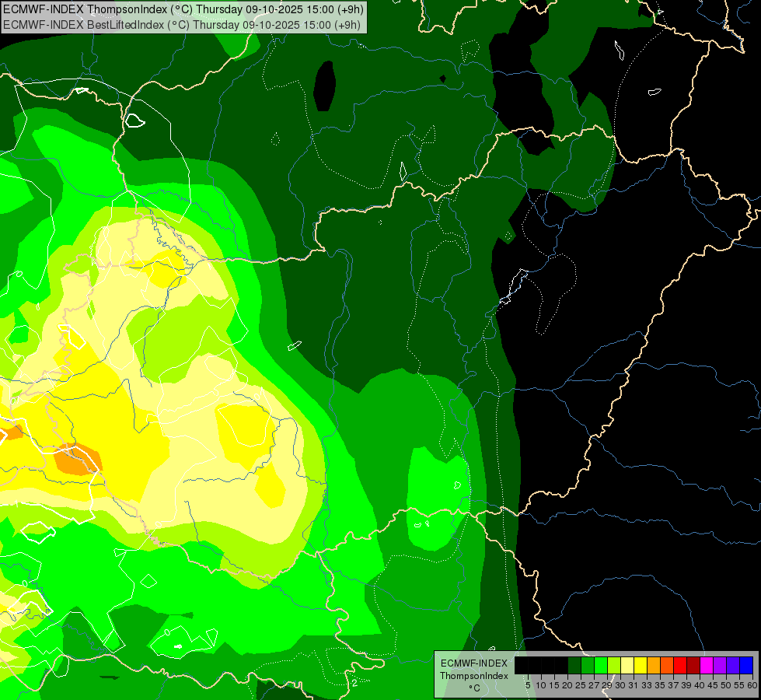Select the dark red legend swatch (39-40)
Image resolution: width=761 pixels, height=700 pixels.
click(x=693, y=665)
